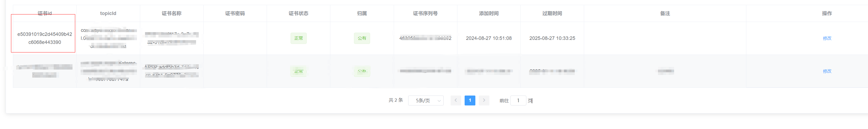Click the 证书id column header
The image size is (868, 129).
pyautogui.click(x=45, y=13)
